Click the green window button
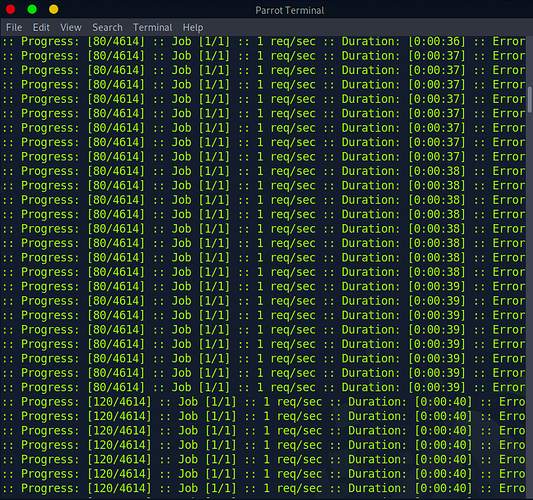Screen dimensions: 533x500 [32, 9]
